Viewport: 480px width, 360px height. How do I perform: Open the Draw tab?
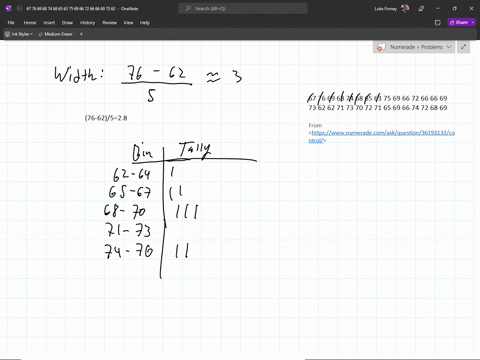pos(67,23)
